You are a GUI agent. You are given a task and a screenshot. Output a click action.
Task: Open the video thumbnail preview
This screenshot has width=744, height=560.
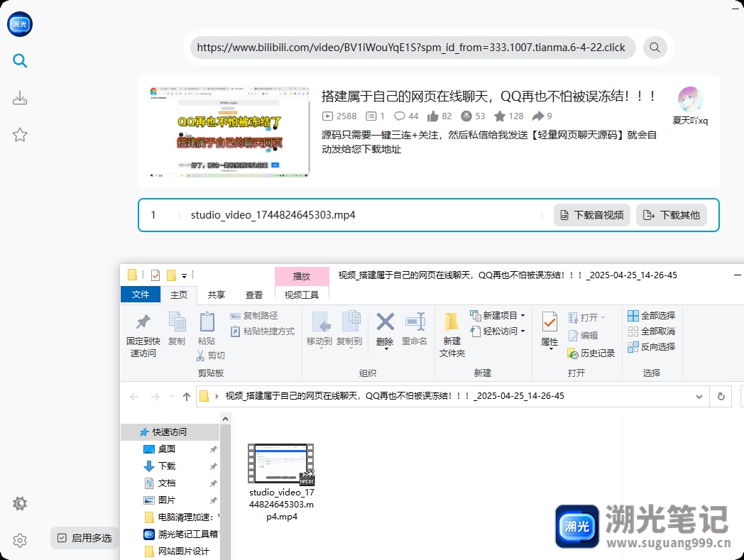[x=229, y=132]
